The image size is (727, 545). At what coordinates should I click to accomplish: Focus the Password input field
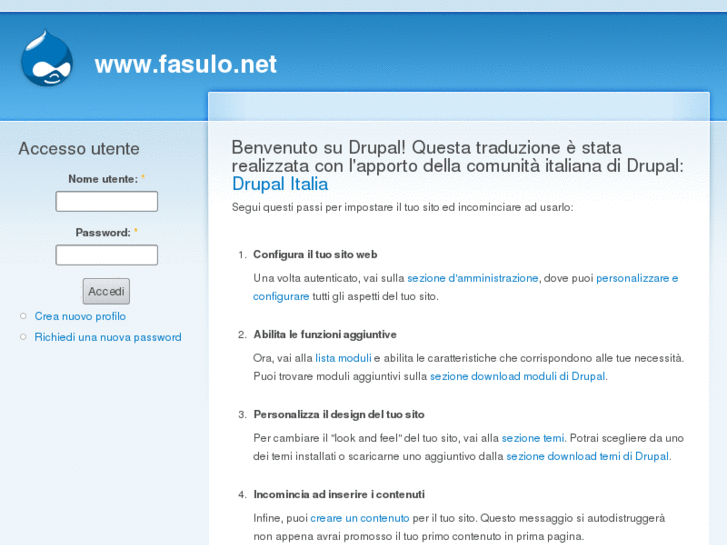click(x=107, y=255)
